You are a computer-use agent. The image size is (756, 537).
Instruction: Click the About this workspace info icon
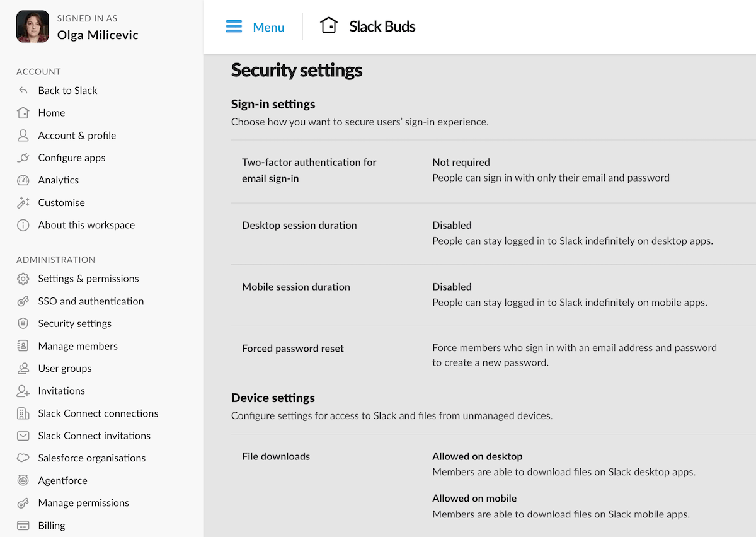coord(23,225)
